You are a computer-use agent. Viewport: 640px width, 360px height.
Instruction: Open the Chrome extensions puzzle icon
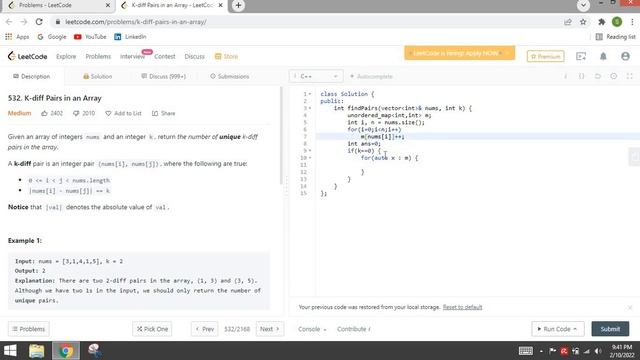pos(601,22)
